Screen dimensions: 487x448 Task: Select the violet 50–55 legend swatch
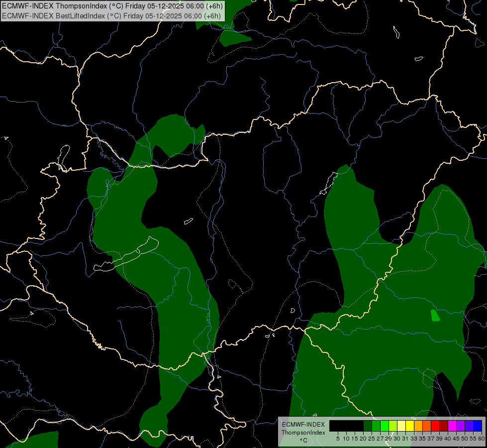click(x=469, y=426)
